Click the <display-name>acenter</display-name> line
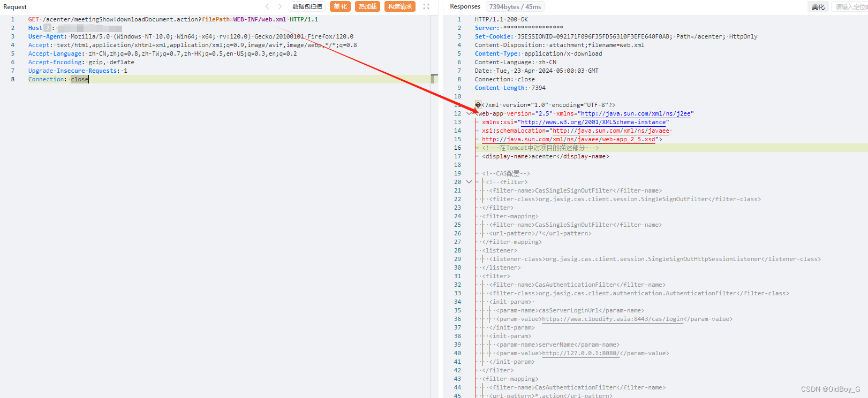 click(x=545, y=156)
